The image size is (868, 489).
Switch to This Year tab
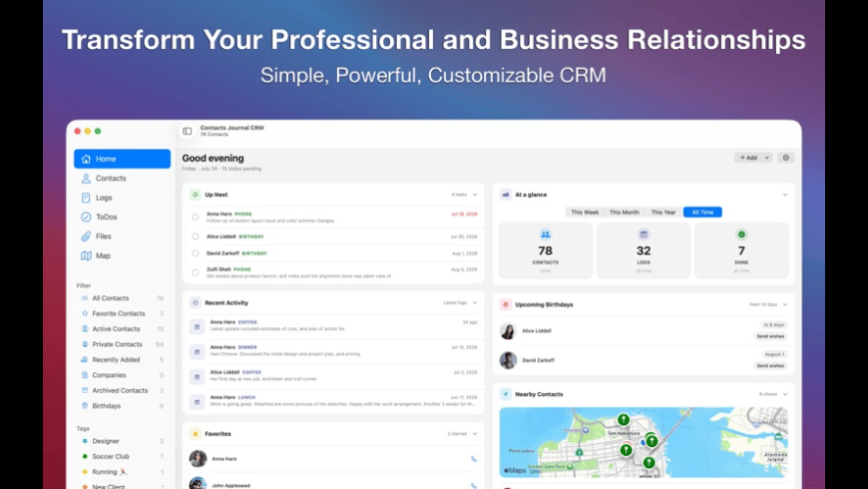pyautogui.click(x=663, y=213)
